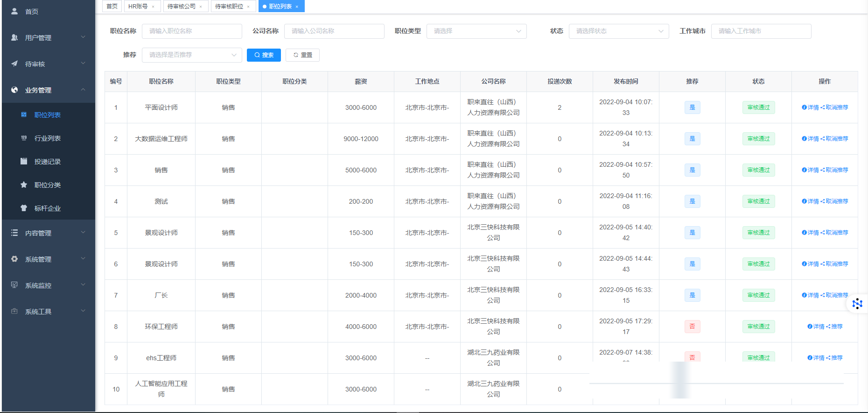Close the 待审核公司 tab
Image resolution: width=868 pixels, height=413 pixels.
[201, 7]
